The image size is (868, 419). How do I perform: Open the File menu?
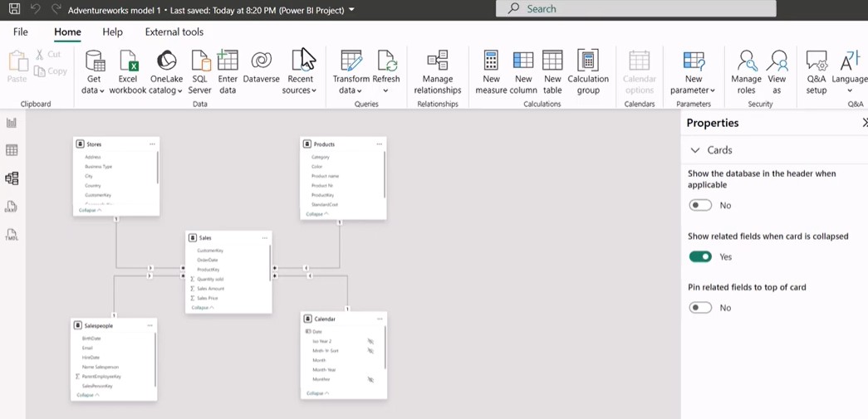pyautogui.click(x=20, y=32)
